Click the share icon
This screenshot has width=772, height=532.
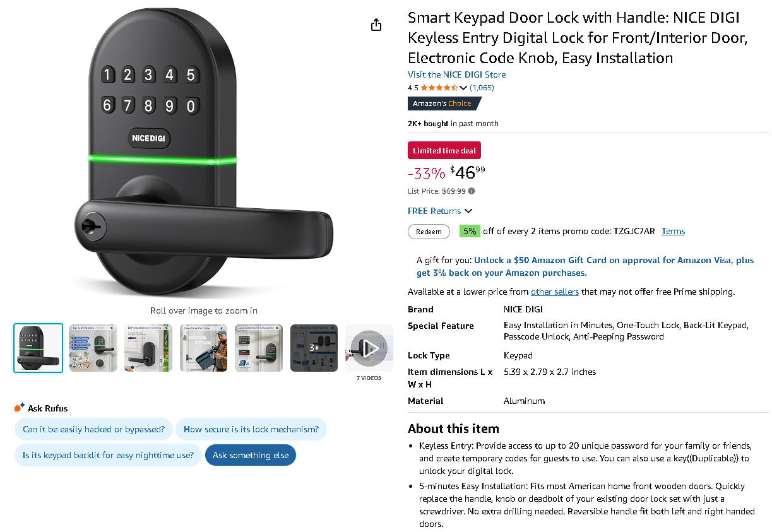[x=376, y=25]
